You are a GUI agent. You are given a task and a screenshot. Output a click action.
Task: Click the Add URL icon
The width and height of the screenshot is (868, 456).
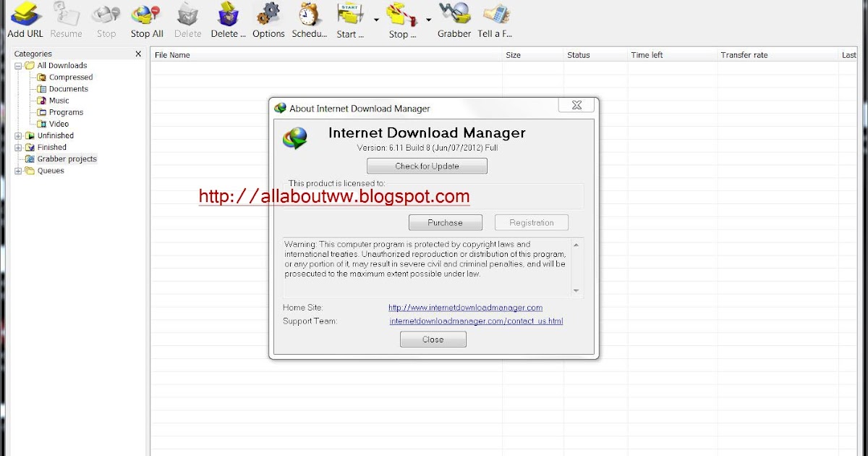[25, 14]
